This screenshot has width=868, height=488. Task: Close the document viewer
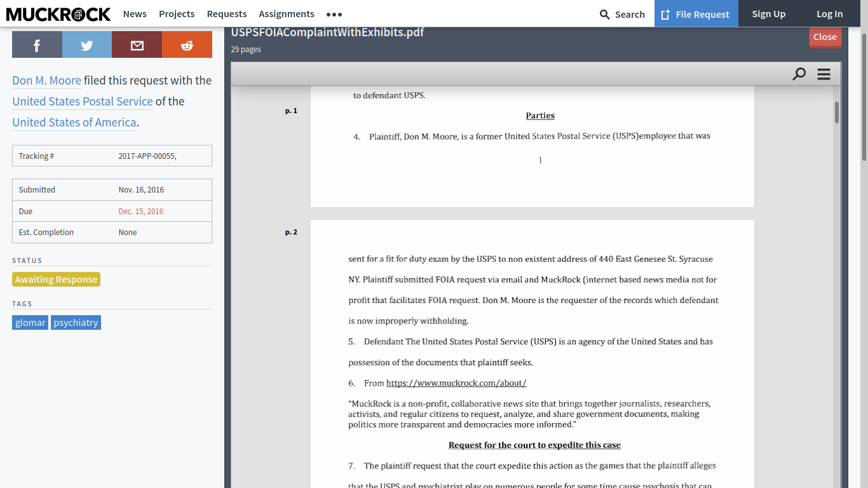(825, 37)
